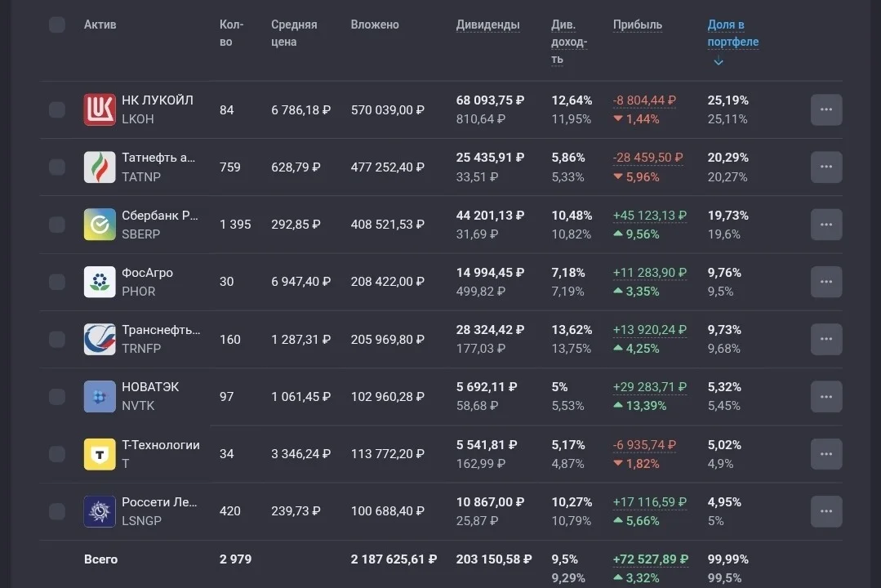Check the Сбербанк row checkbox
The height and width of the screenshot is (588, 881).
point(57,225)
